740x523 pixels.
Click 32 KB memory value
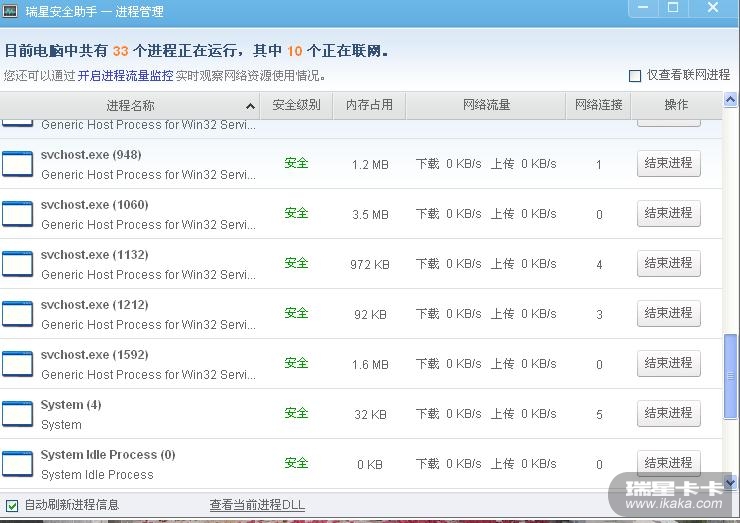(x=370, y=415)
